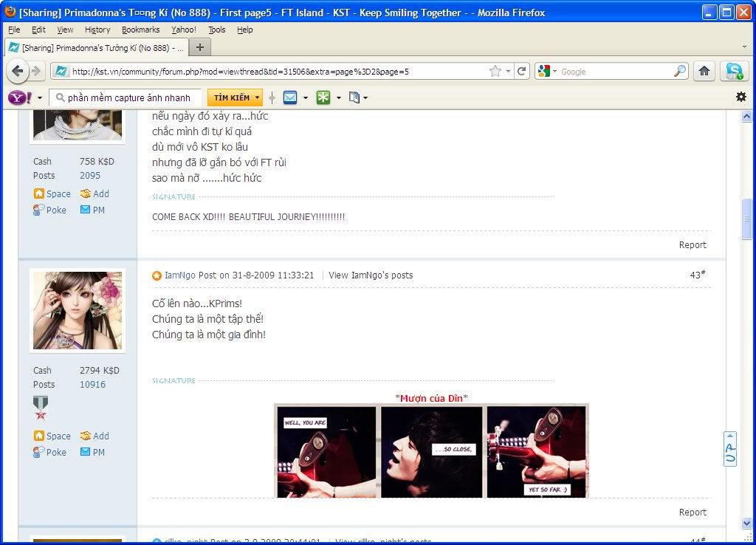Open a new tab with plus button

coord(199,47)
